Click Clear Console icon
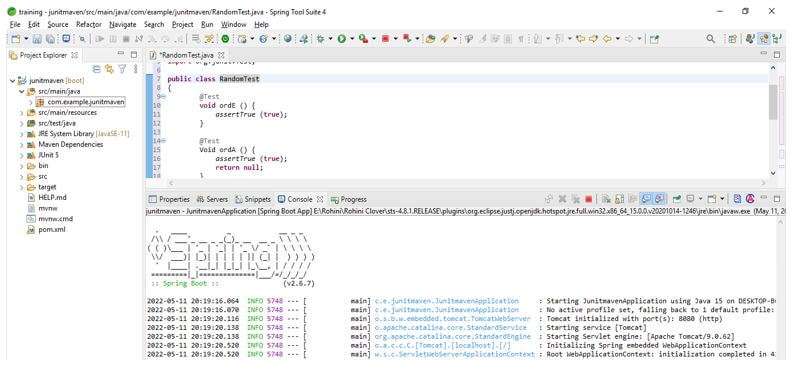 (x=606, y=199)
